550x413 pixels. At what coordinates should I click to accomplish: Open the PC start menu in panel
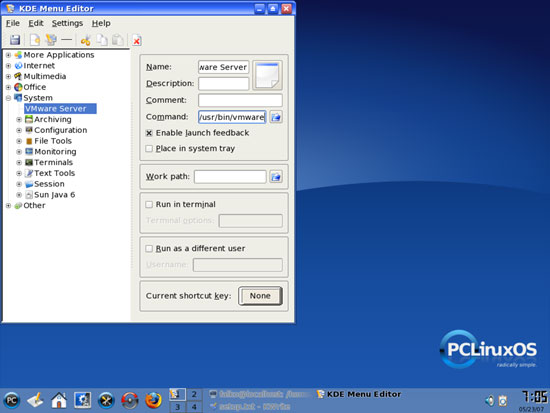[x=12, y=400]
